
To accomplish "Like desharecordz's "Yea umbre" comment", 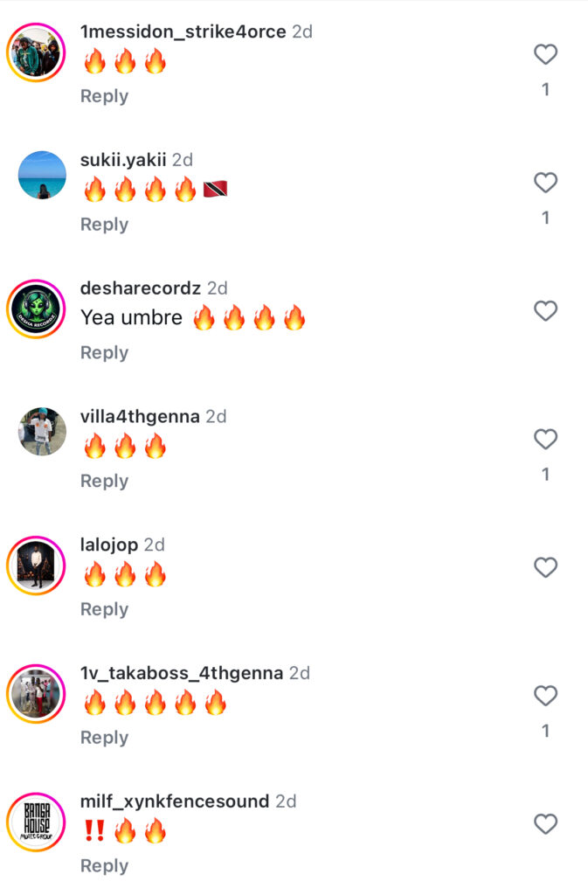I will pyautogui.click(x=545, y=311).
